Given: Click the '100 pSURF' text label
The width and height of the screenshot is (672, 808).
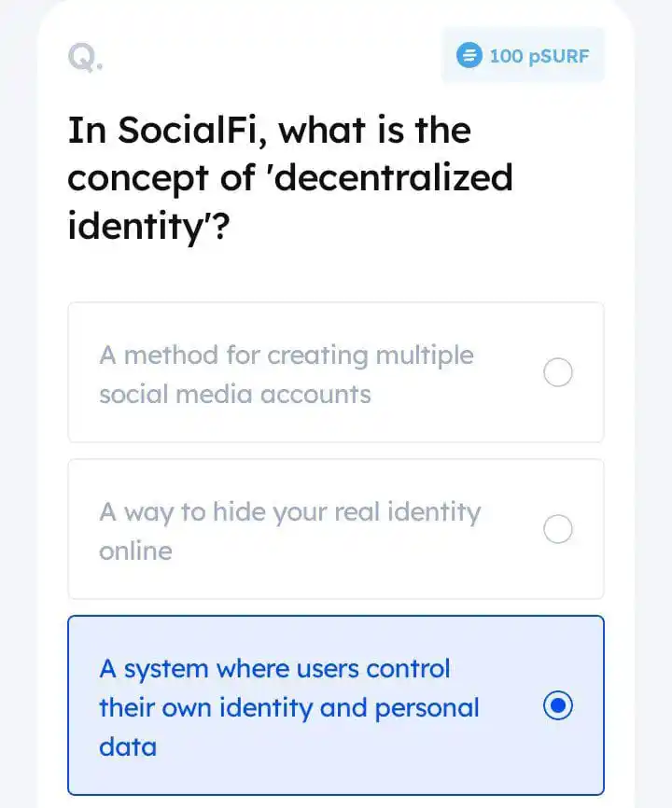Looking at the screenshot, I should tap(539, 56).
